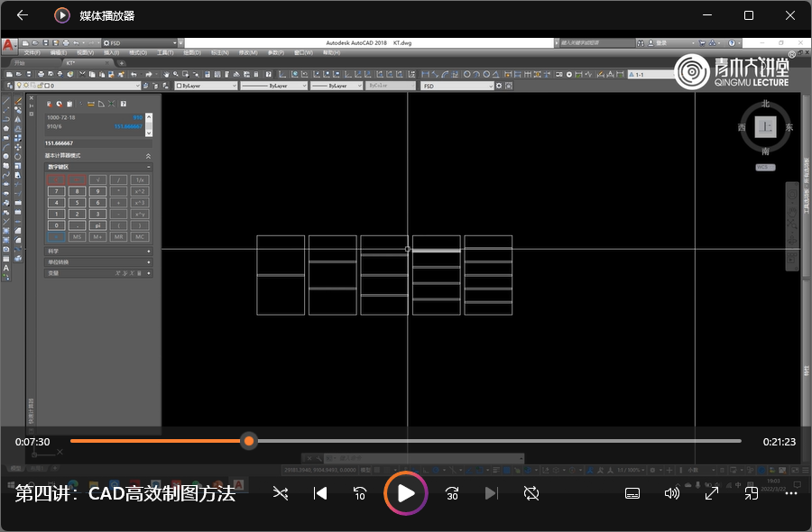Screen dimensions: 812x532
Task: Skip back 10 seconds
Action: (x=359, y=493)
